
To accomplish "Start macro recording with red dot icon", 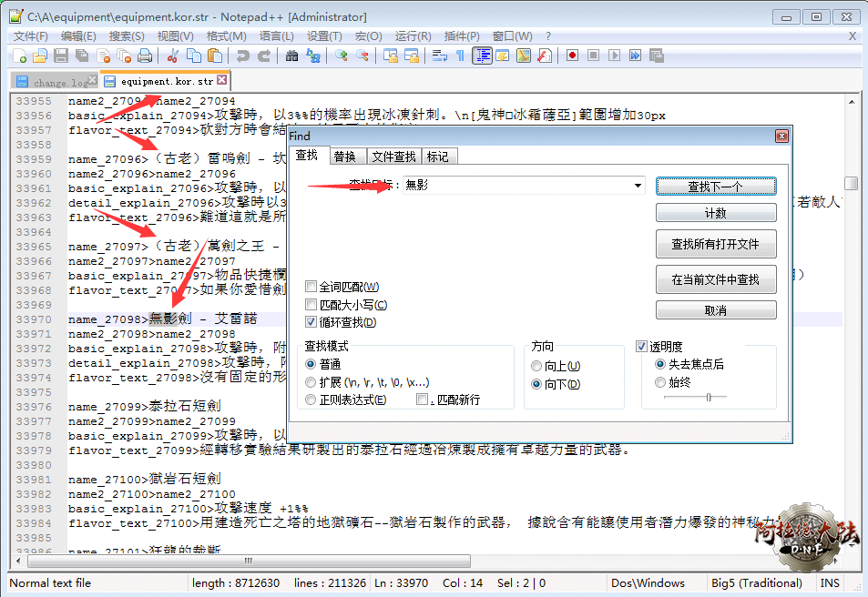I will (x=572, y=56).
